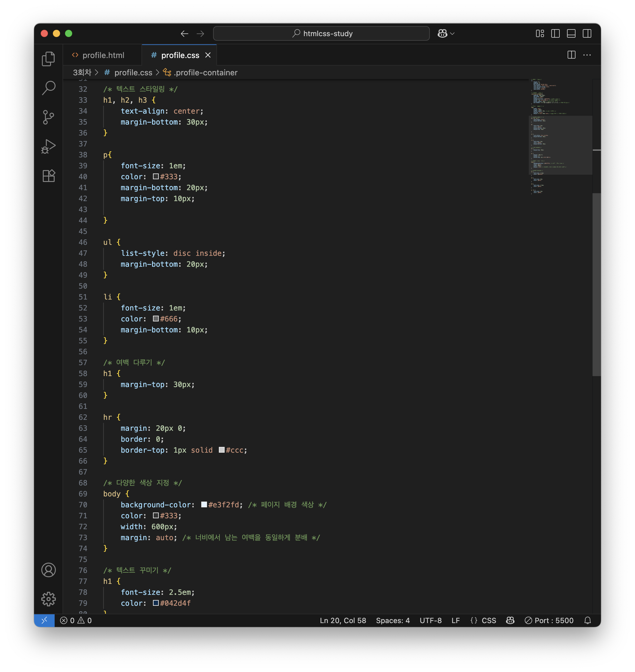This screenshot has height=672, width=635.
Task: Click the CSS language mode button
Action: click(x=488, y=620)
